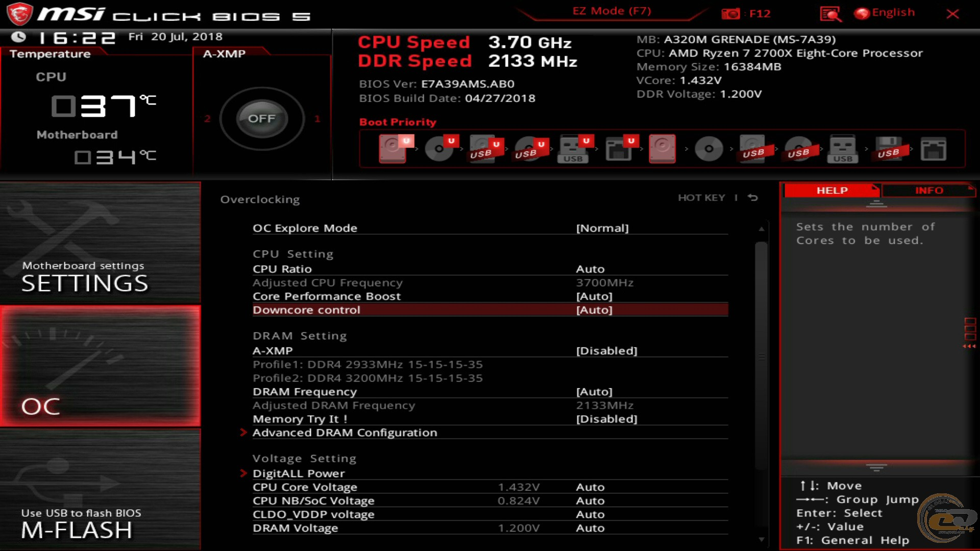Toggle the A-XMP OFF round button
980x551 pixels.
point(261,118)
